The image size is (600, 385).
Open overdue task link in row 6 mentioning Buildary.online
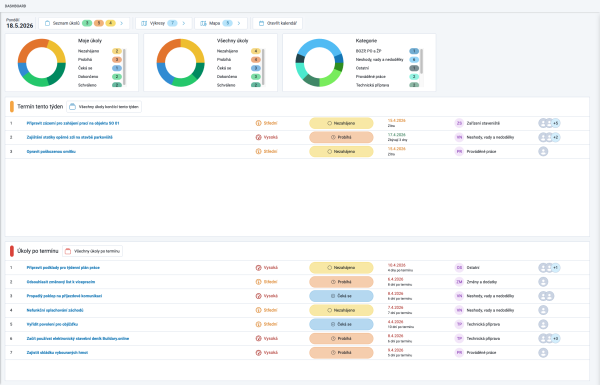click(78, 338)
